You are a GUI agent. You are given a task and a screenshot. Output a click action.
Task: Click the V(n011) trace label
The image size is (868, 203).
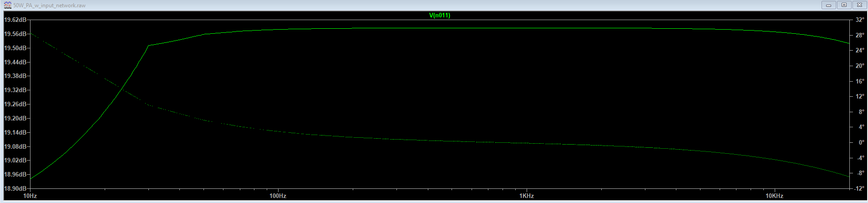[x=440, y=15]
